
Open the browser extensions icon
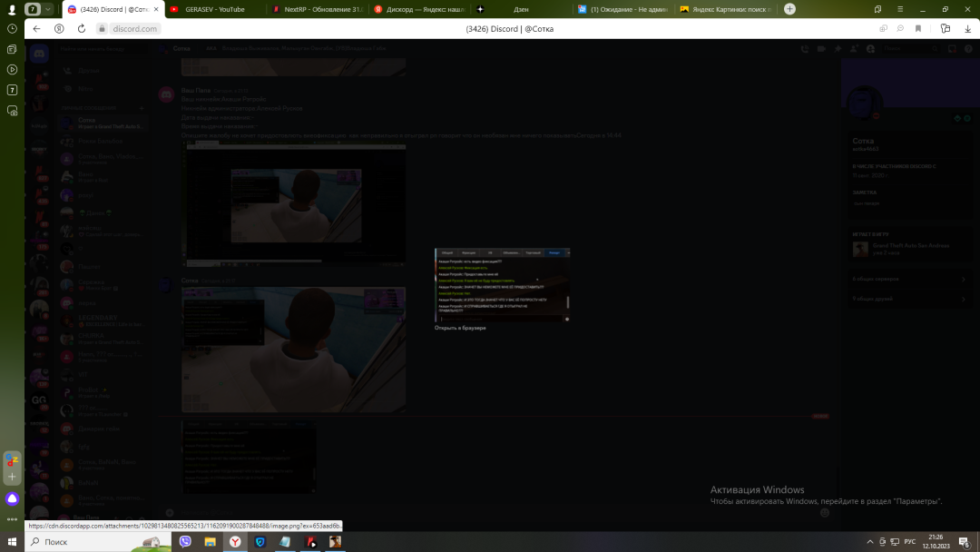[945, 29]
